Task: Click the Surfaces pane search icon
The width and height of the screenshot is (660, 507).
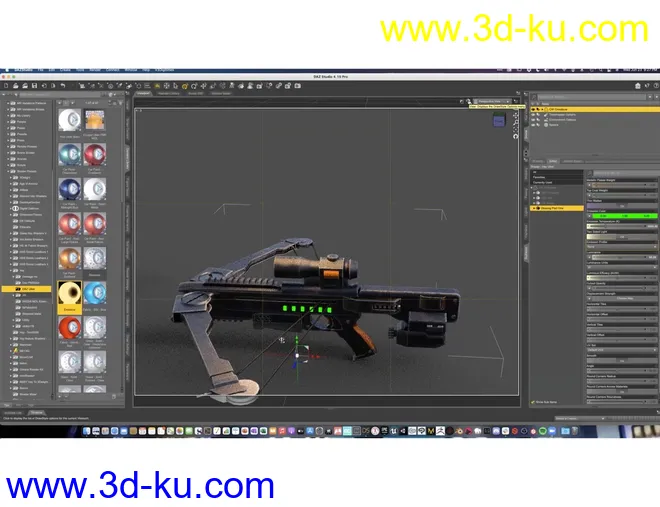Action: click(x=590, y=173)
